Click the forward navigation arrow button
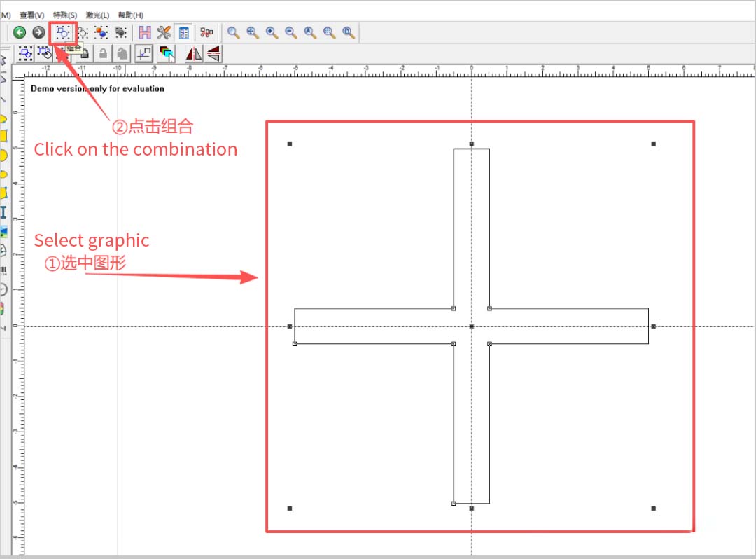The image size is (756, 559). coord(38,32)
